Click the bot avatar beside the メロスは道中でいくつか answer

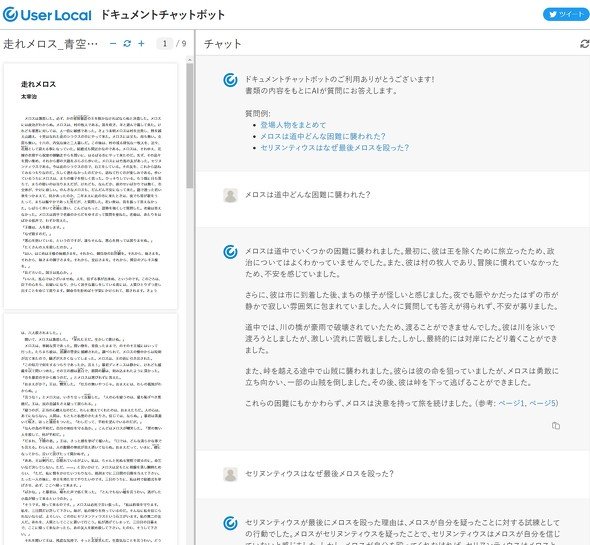pos(230,252)
